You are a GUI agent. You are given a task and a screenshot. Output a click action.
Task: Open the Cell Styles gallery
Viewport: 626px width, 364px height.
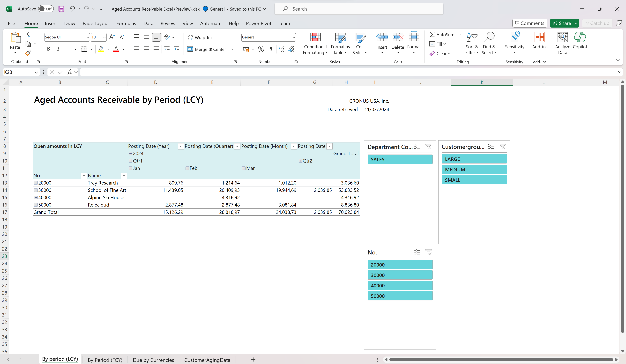[x=360, y=44]
